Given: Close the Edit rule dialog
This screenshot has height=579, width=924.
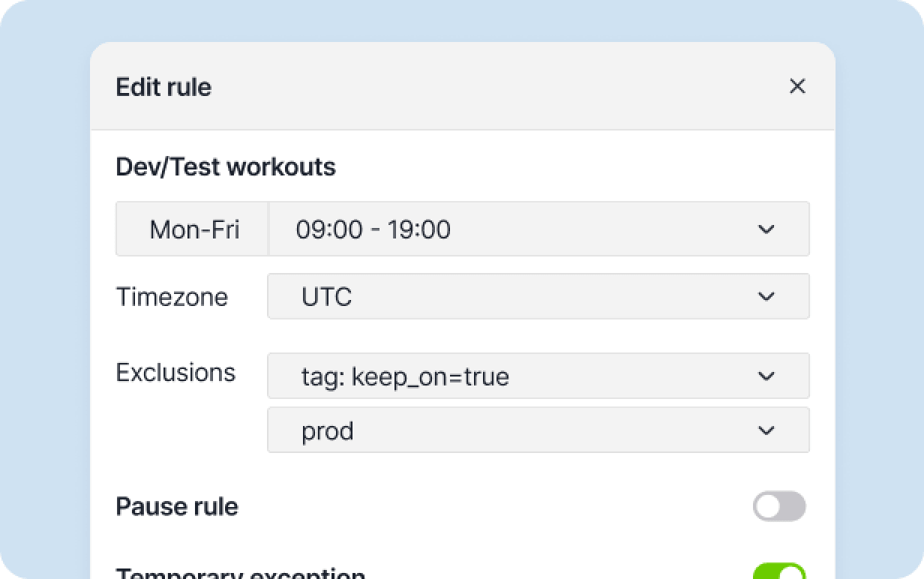Looking at the screenshot, I should (797, 86).
